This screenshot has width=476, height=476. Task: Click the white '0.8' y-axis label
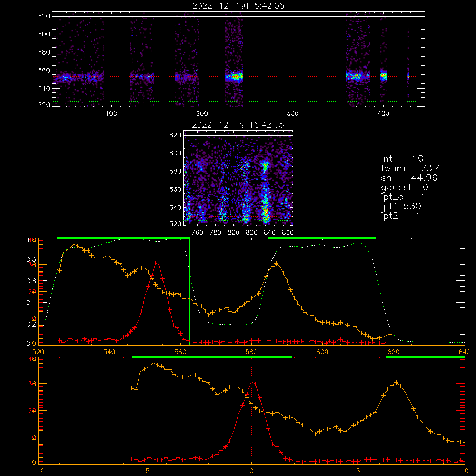tap(31, 259)
